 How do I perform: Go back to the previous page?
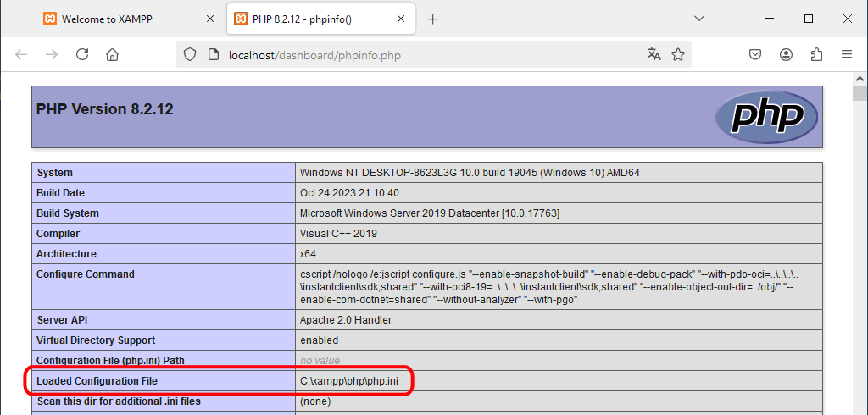[x=21, y=54]
